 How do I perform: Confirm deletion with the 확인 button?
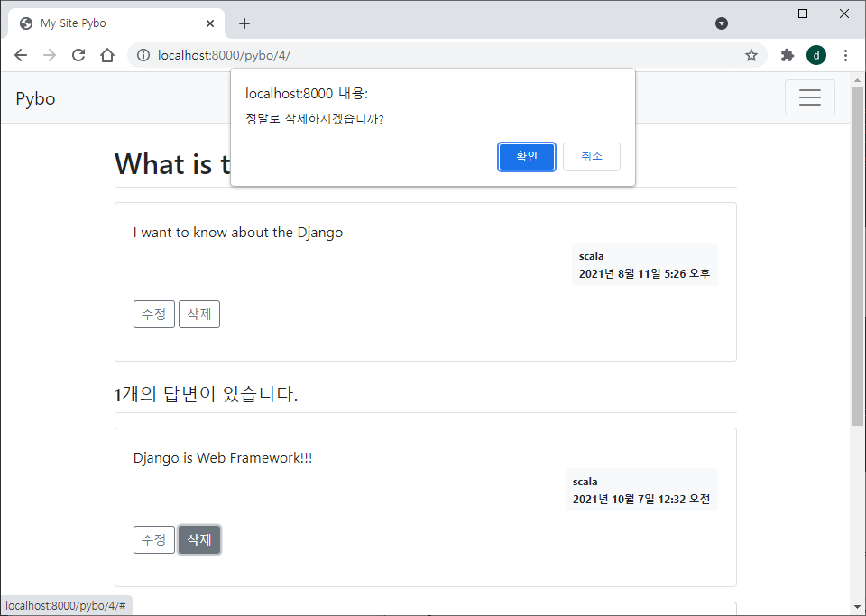[526, 157]
